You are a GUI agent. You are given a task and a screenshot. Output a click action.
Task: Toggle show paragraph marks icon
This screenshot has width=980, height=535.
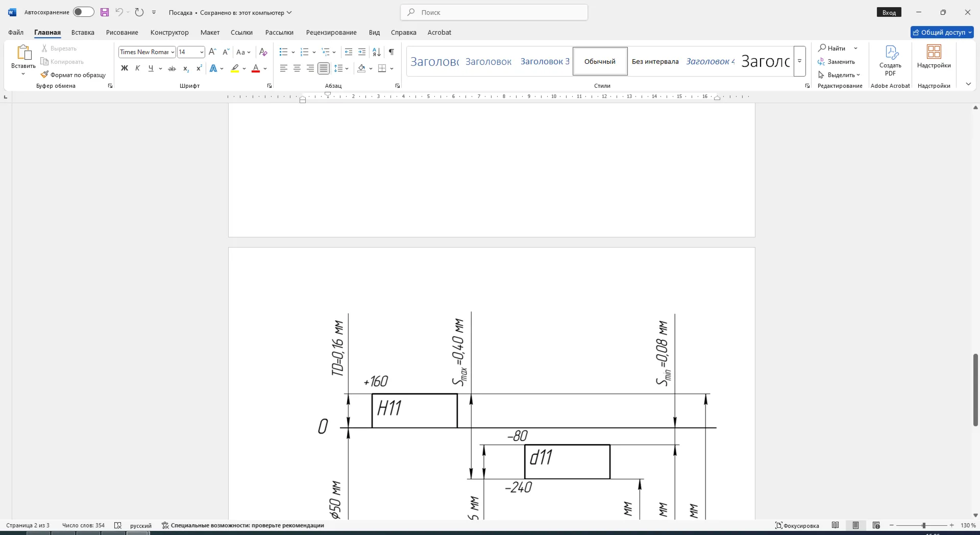391,52
